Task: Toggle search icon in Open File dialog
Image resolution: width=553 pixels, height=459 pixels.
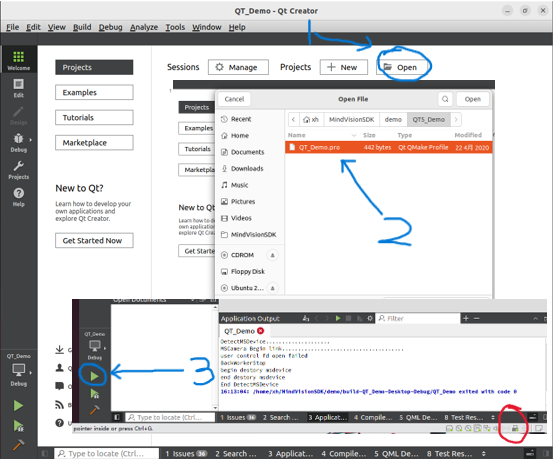Action: tap(445, 99)
